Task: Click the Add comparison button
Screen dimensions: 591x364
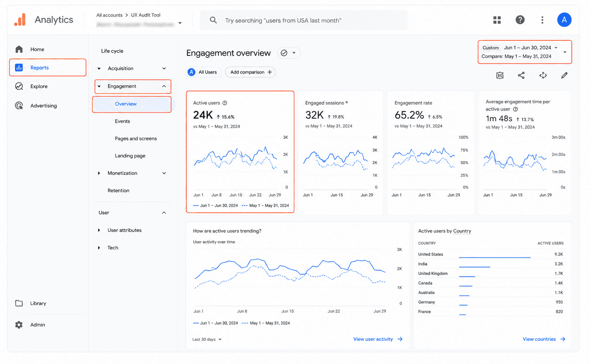Action: pos(250,72)
